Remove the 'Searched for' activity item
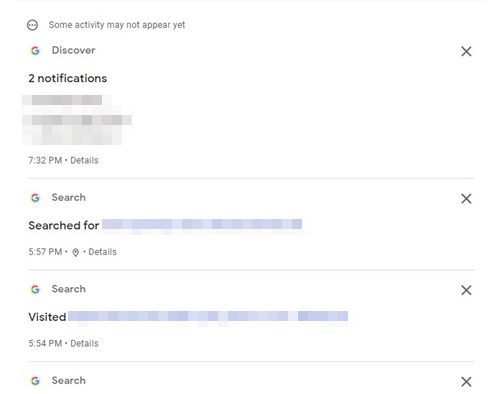This screenshot has width=500, height=394. pyautogui.click(x=466, y=199)
